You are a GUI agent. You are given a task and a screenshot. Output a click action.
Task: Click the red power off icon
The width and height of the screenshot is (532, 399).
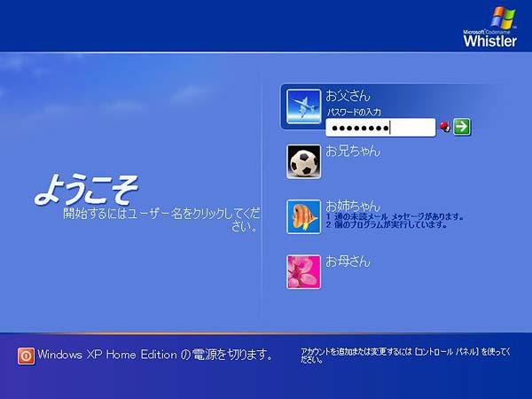pos(26,356)
